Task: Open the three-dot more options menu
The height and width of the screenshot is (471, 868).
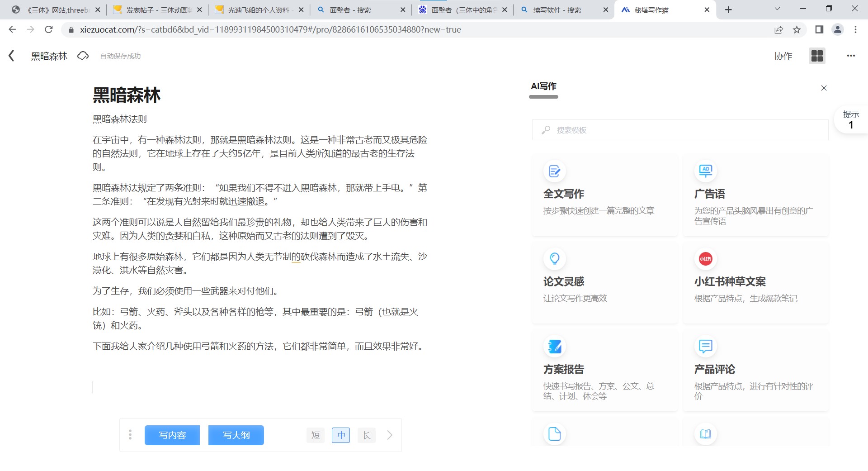Action: click(x=851, y=56)
